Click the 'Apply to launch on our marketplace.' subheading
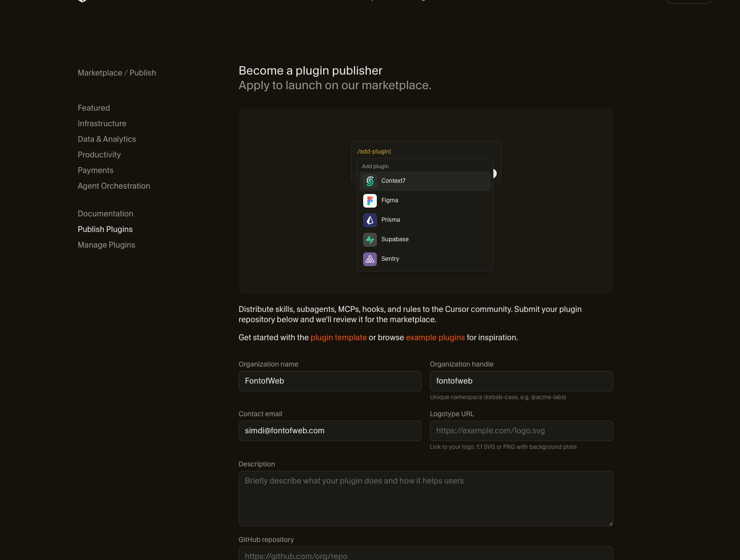The width and height of the screenshot is (740, 560). [335, 85]
